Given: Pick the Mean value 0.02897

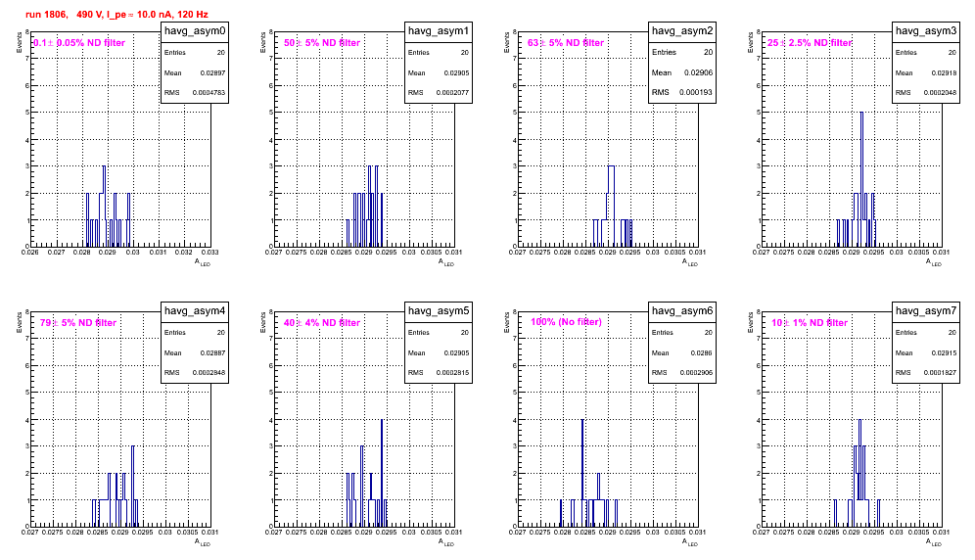Looking at the screenshot, I should click(x=212, y=72).
